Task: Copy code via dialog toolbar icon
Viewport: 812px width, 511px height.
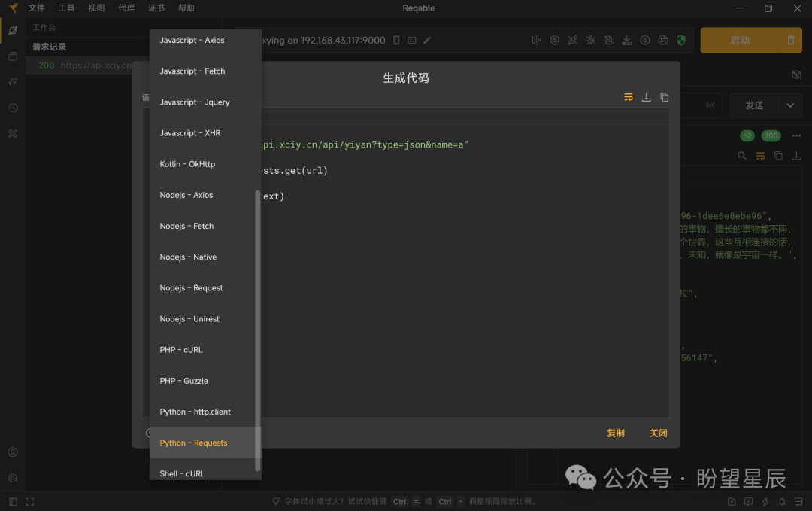Action: pos(665,97)
